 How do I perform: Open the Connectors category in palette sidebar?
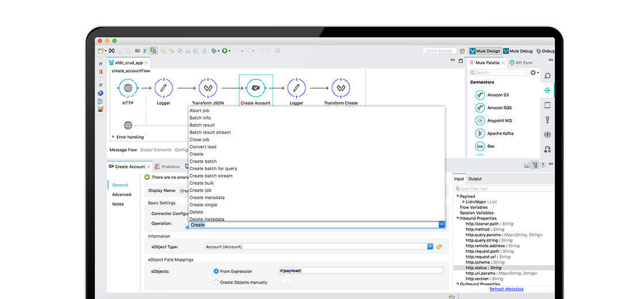[547, 91]
